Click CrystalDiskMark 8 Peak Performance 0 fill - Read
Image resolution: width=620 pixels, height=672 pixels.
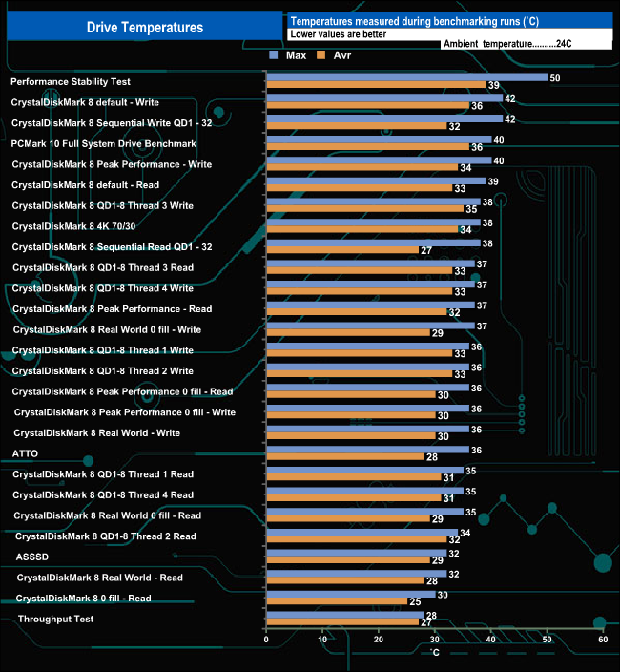(x=122, y=391)
